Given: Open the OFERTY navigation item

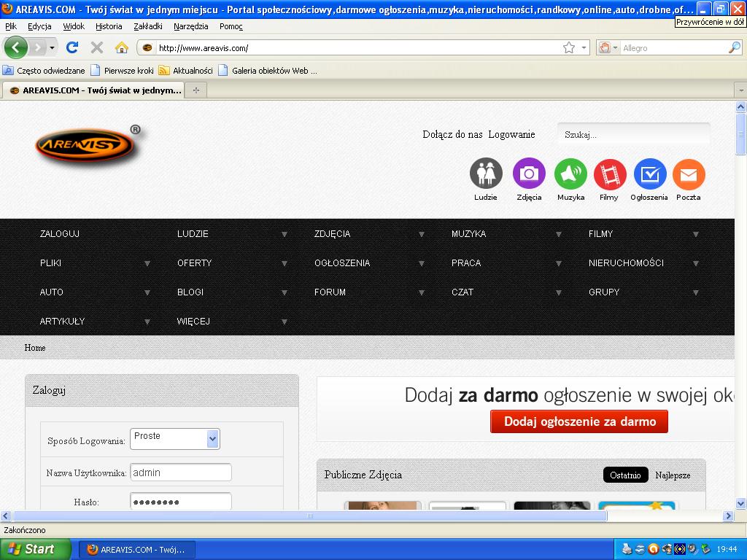Looking at the screenshot, I should click(194, 262).
